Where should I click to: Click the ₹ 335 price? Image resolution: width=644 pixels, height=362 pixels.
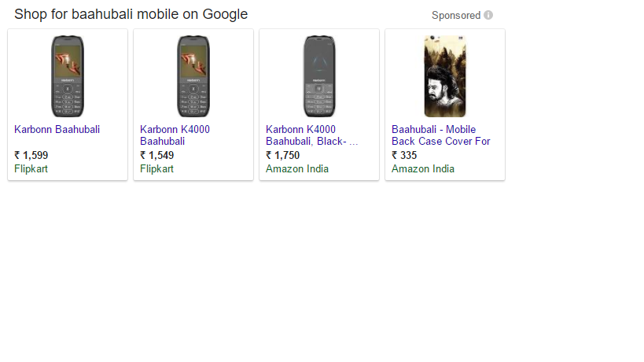point(404,156)
